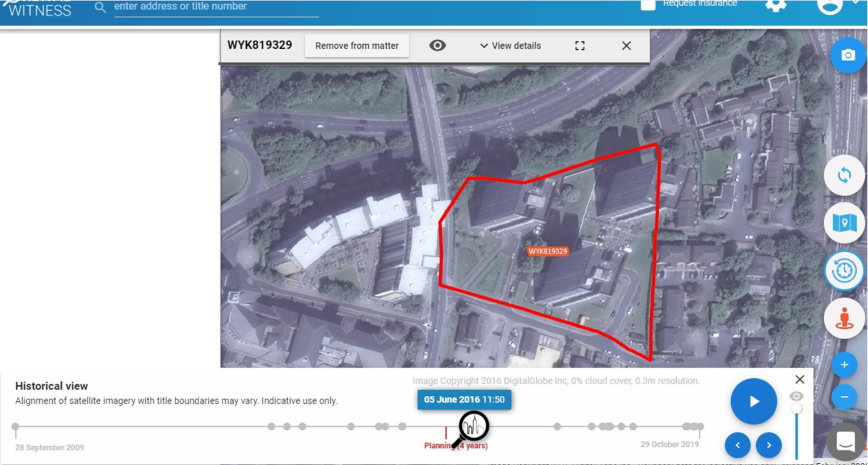Image resolution: width=868 pixels, height=465 pixels.
Task: Click the WYK819329 label on the map
Action: point(547,251)
